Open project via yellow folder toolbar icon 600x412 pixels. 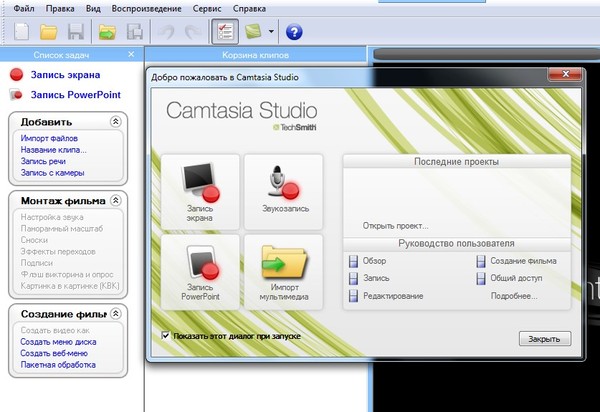coord(49,31)
